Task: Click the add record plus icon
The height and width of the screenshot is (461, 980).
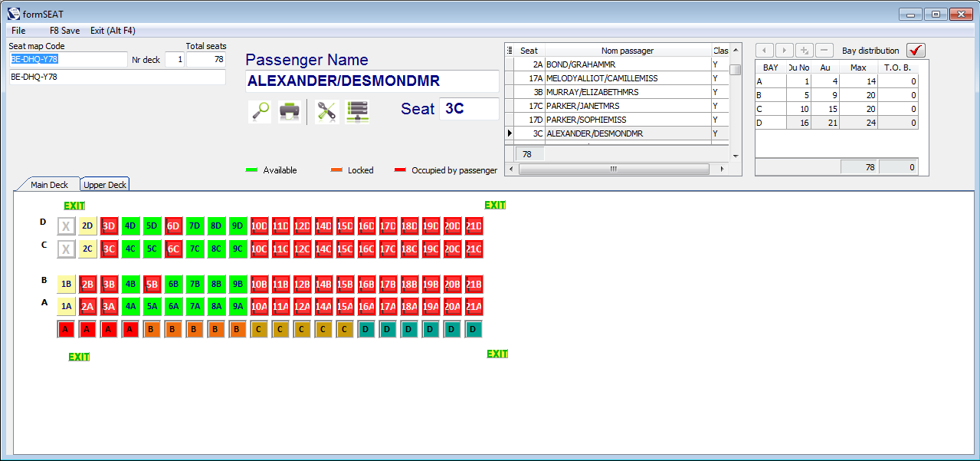Action: [x=805, y=51]
